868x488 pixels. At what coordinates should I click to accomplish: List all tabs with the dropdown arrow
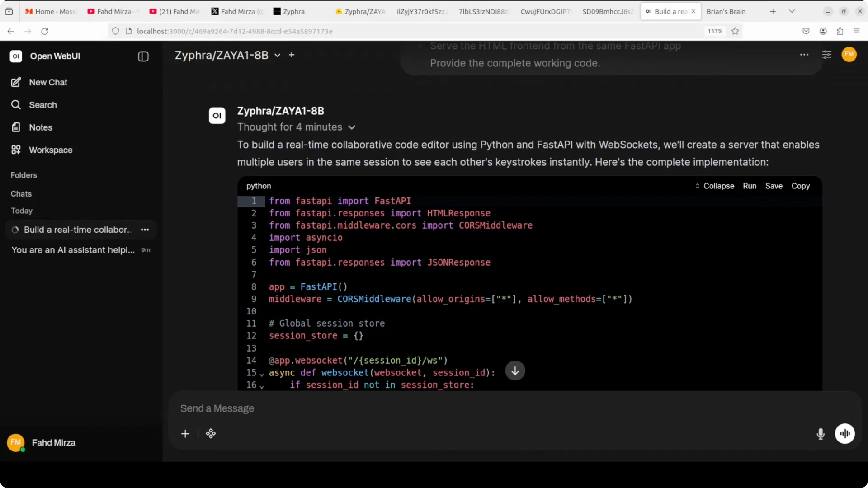[792, 11]
